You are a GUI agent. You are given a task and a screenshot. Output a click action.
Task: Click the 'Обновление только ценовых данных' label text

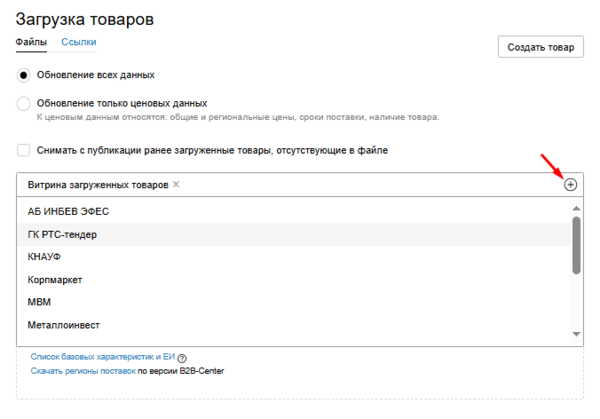point(122,103)
